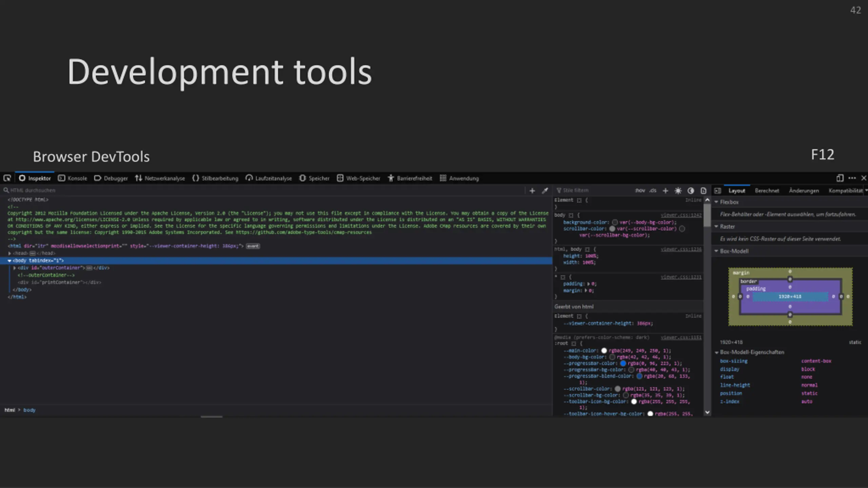Expand the outerContainer div node
The height and width of the screenshot is (488, 868).
(15, 268)
